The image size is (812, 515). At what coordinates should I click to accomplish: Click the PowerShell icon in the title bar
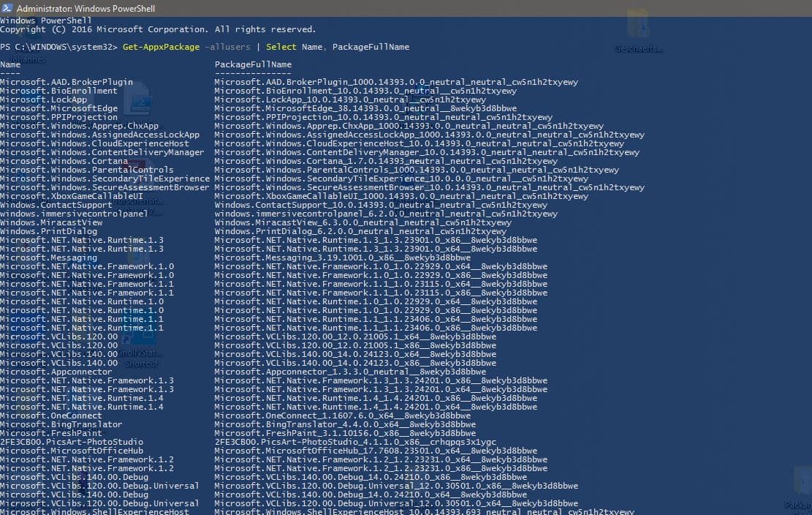coord(7,8)
